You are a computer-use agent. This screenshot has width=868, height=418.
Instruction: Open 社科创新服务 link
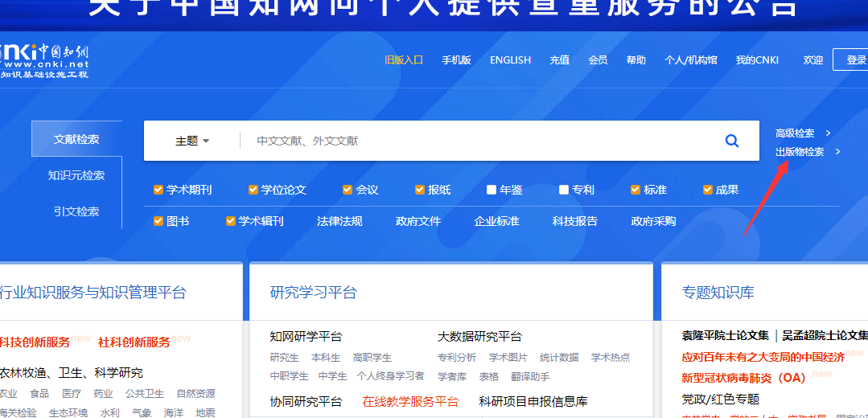pyautogui.click(x=134, y=342)
